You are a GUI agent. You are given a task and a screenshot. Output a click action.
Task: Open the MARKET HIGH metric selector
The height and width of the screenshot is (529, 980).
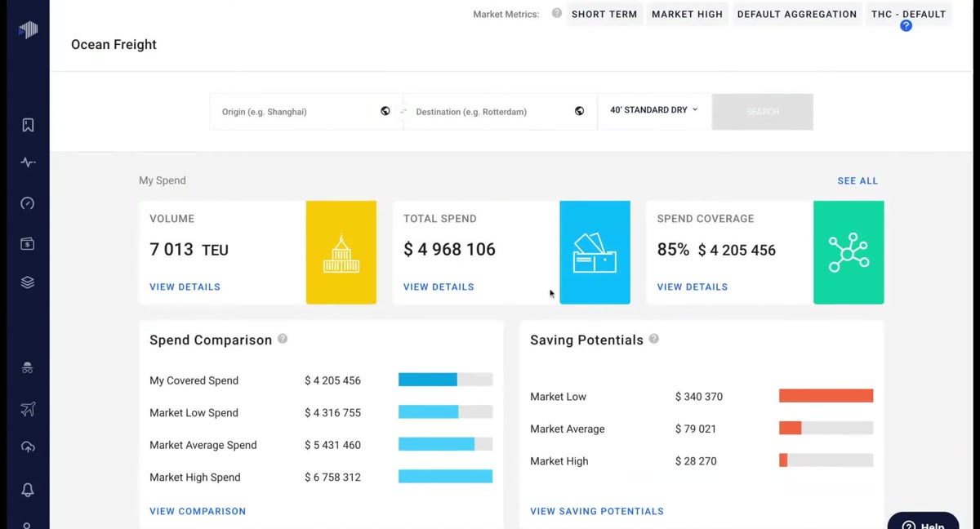(x=687, y=14)
